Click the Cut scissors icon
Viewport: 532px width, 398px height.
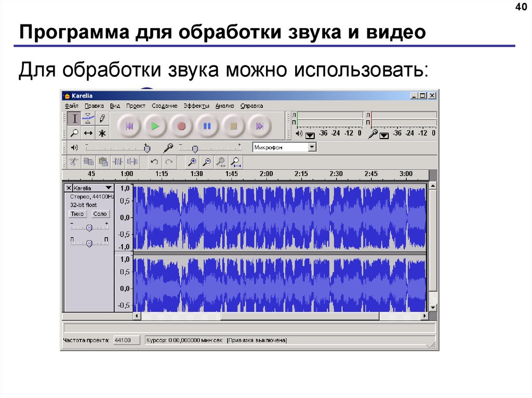pyautogui.click(x=74, y=162)
